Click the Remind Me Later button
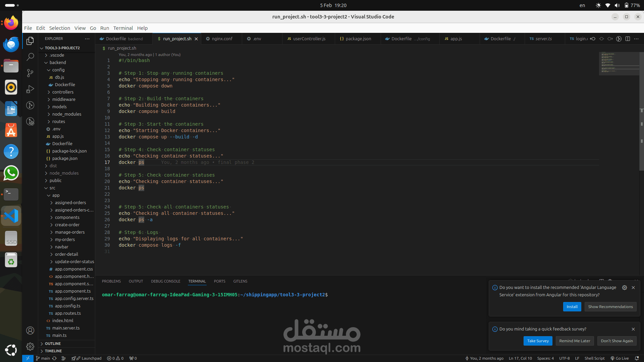644x362 pixels. (x=575, y=341)
